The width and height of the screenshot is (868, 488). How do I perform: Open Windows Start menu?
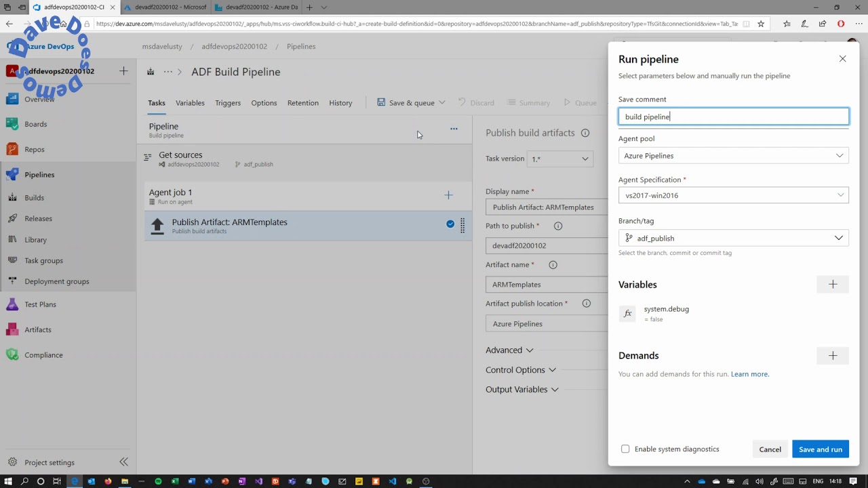point(7,481)
